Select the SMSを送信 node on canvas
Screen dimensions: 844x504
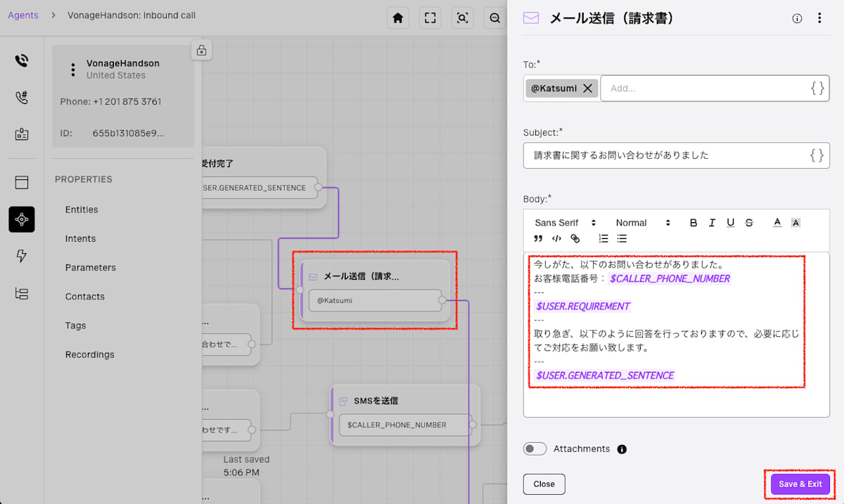click(405, 414)
